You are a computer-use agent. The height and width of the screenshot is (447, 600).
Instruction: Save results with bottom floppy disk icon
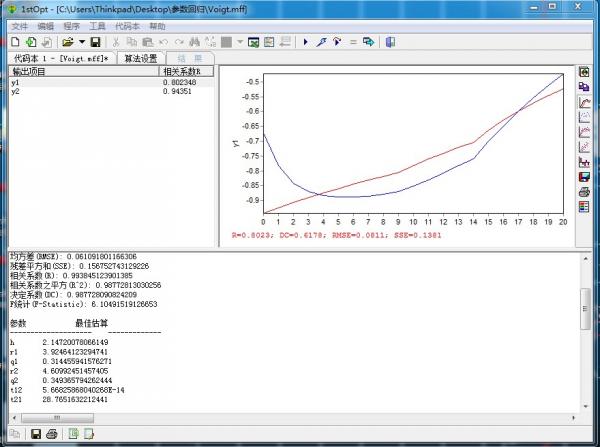click(36, 434)
